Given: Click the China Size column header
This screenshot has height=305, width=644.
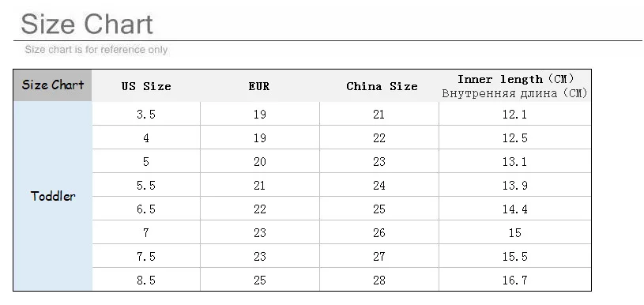Looking at the screenshot, I should pos(382,86).
